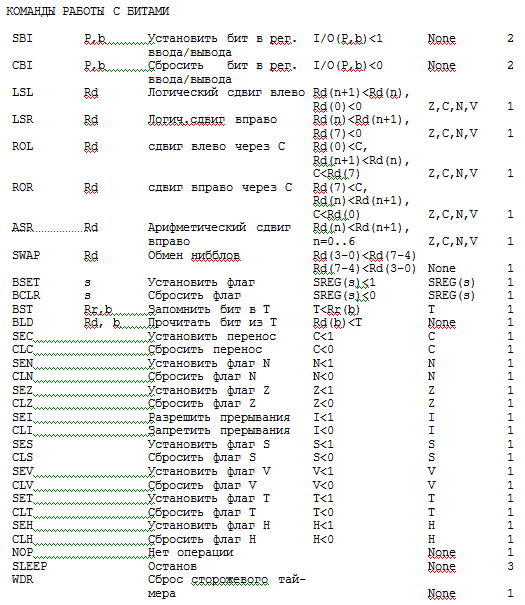The height and width of the screenshot is (605, 525).
Task: Click the text Нет операции
Action: 191,553
